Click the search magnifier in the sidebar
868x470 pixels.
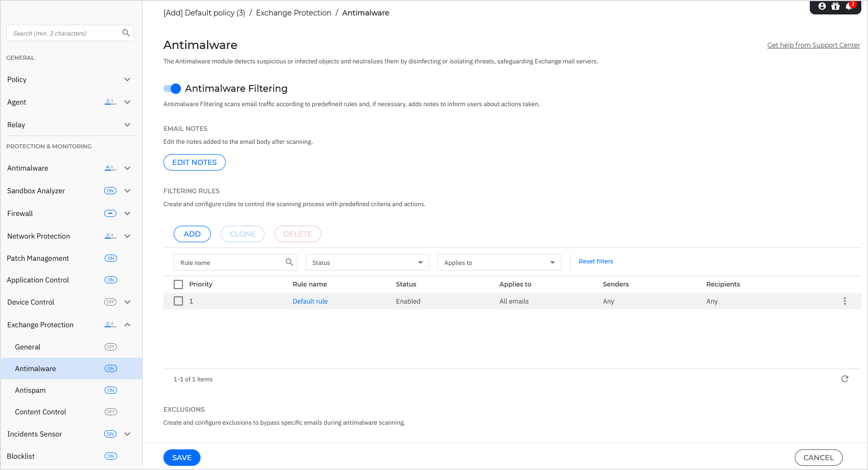point(126,32)
